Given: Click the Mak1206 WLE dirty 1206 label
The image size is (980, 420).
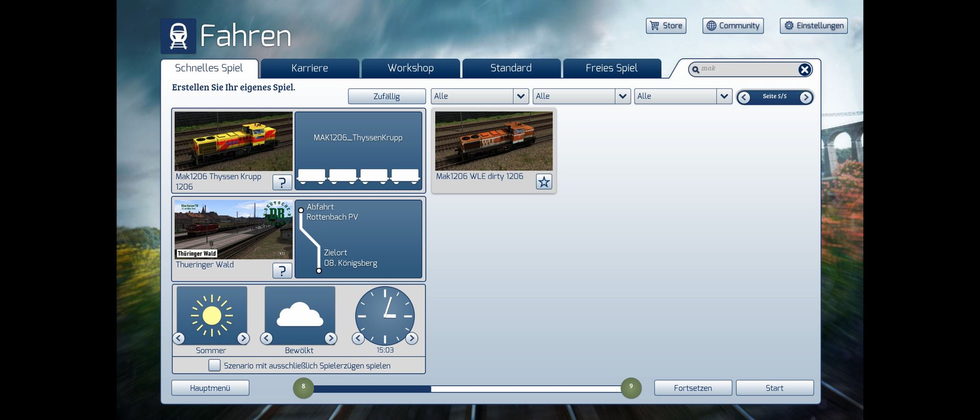Looking at the screenshot, I should tap(480, 176).
